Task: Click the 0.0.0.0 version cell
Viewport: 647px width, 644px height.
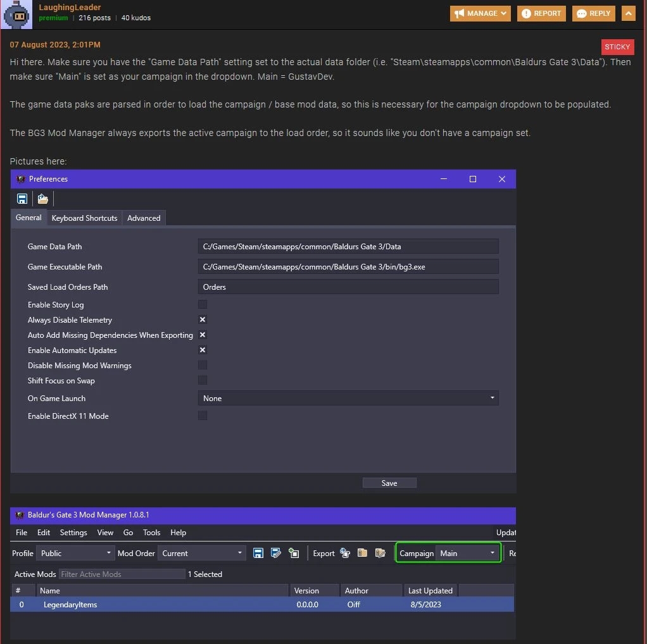Action: coord(308,604)
